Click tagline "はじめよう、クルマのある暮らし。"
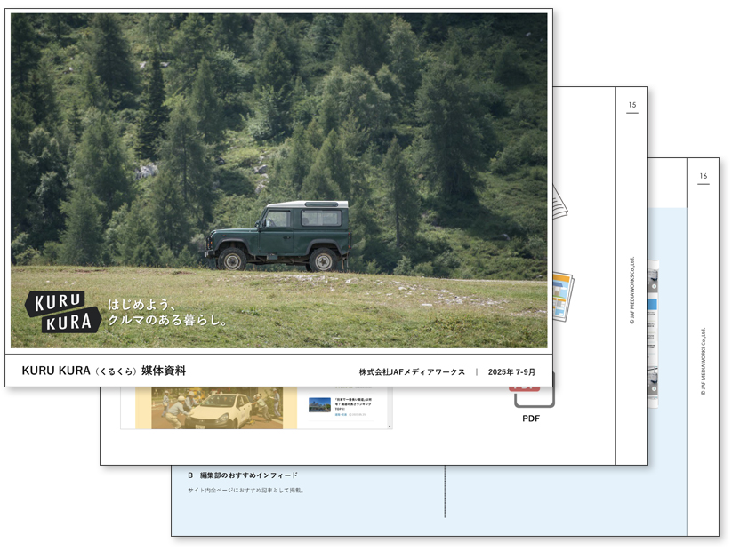The height and width of the screenshot is (551, 756). coord(167,313)
